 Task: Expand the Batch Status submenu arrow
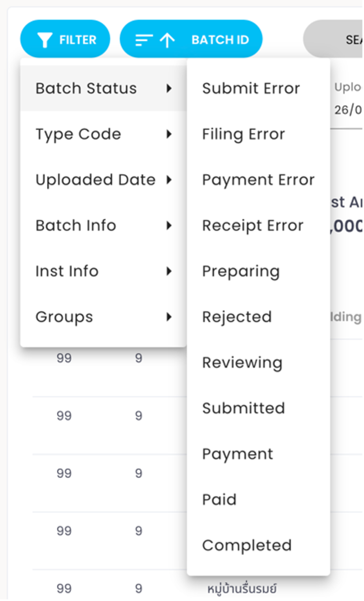click(x=169, y=88)
